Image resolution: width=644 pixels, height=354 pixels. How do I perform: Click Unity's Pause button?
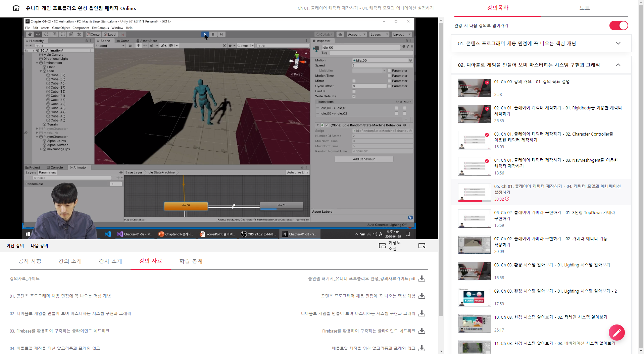(213, 34)
